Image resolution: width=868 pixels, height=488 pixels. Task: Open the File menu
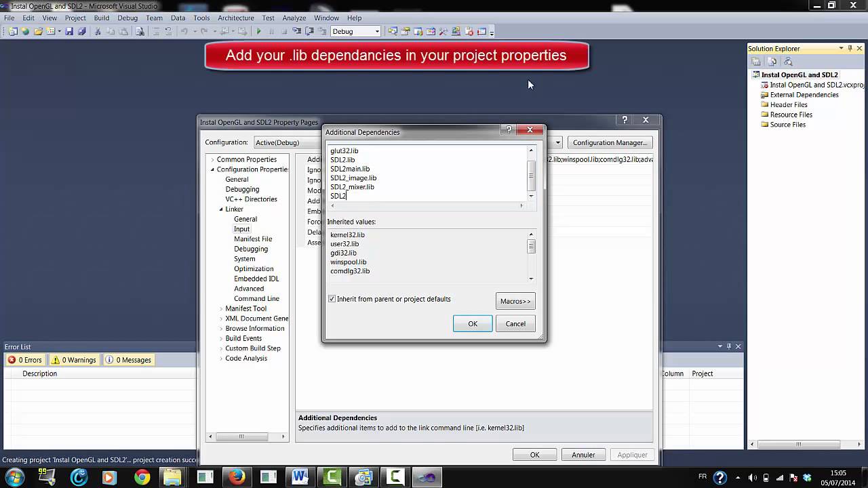tap(9, 18)
